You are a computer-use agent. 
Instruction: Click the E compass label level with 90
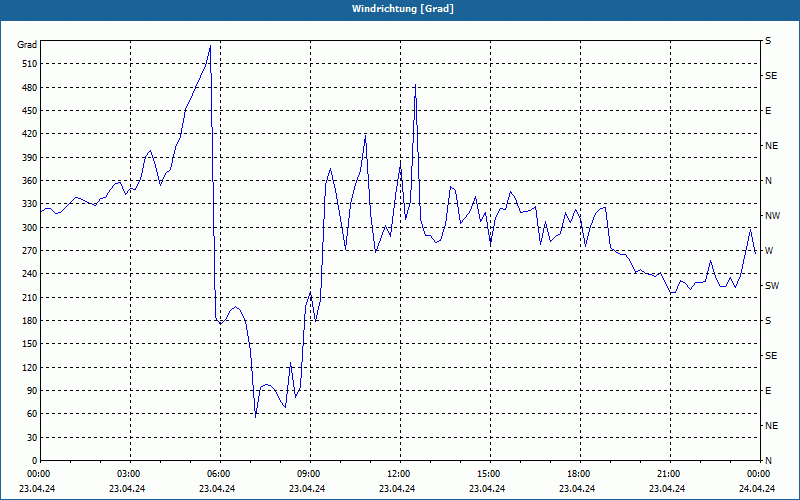coord(768,391)
